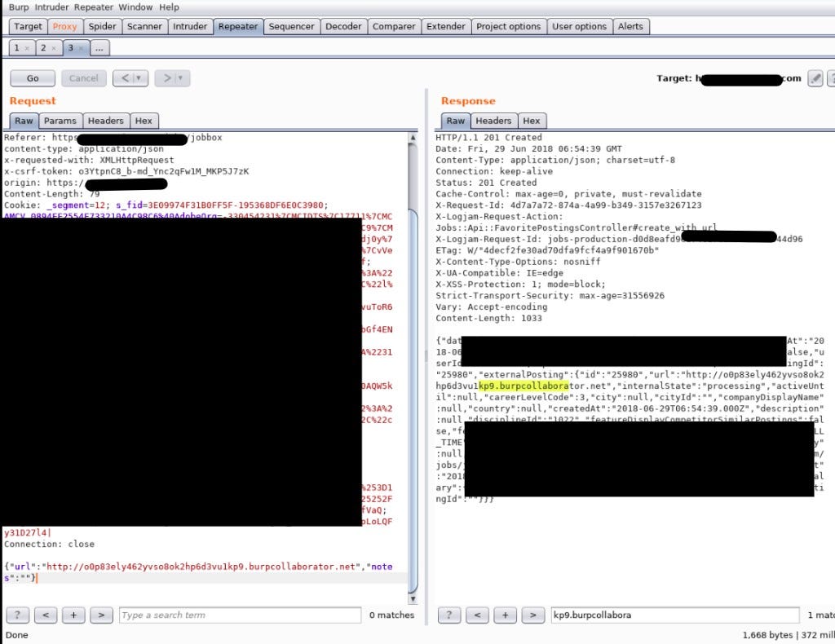
Task: Go back in request history with the < button
Action: [x=124, y=78]
